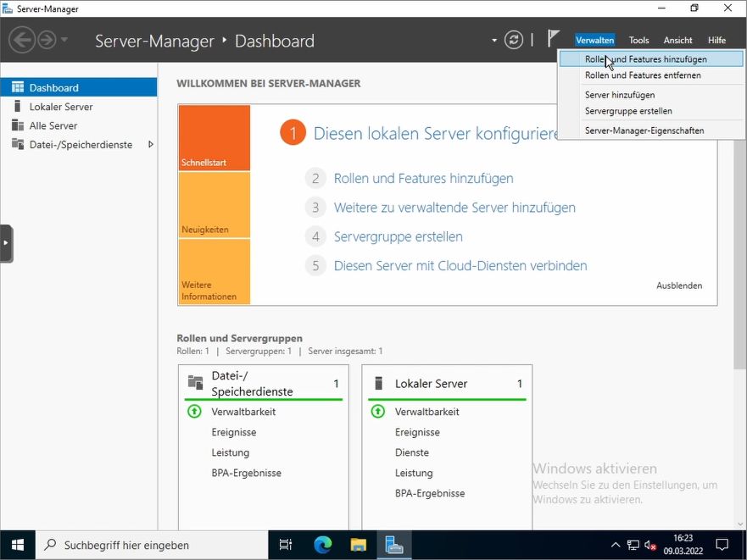The image size is (747, 560).
Task: Select Servergruppe erstellen in Verwalten menu
Action: click(x=651, y=111)
